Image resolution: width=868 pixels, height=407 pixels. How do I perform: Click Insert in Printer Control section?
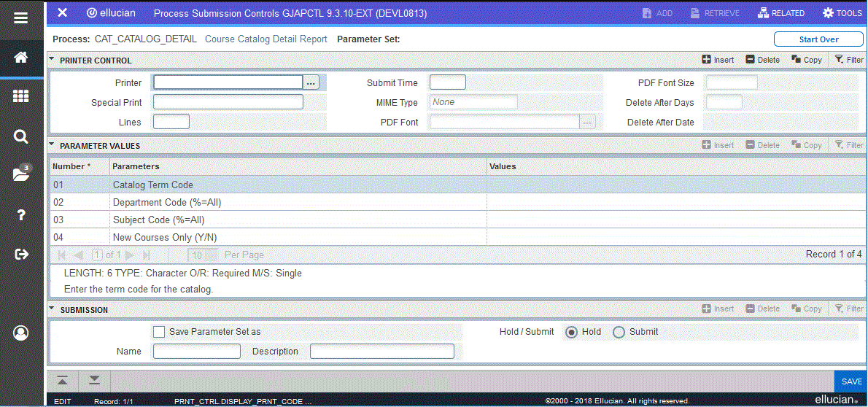pyautogui.click(x=718, y=60)
